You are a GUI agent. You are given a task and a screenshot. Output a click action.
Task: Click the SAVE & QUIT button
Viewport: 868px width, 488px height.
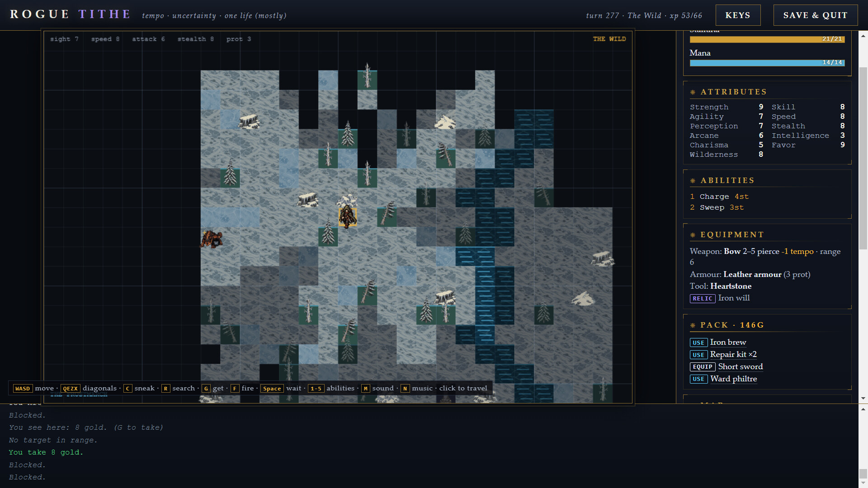coord(815,15)
